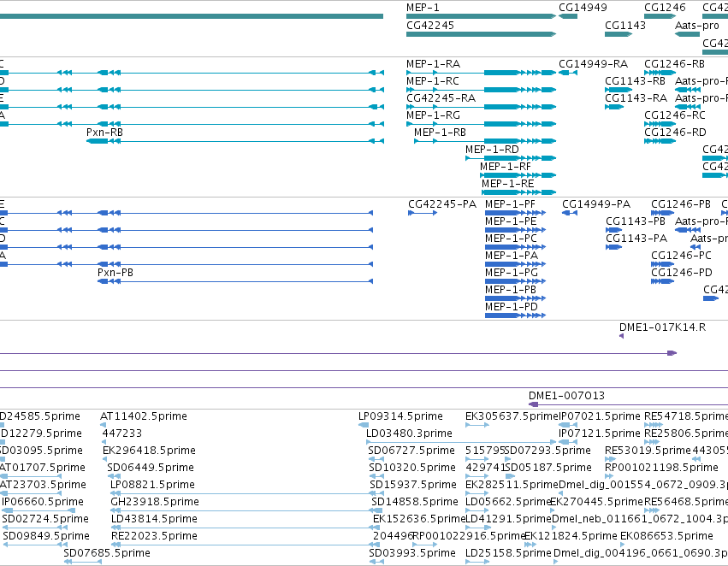This screenshot has height=566, width=728.
Task: Select EST SD06727.5prime
Action: click(x=376, y=459)
